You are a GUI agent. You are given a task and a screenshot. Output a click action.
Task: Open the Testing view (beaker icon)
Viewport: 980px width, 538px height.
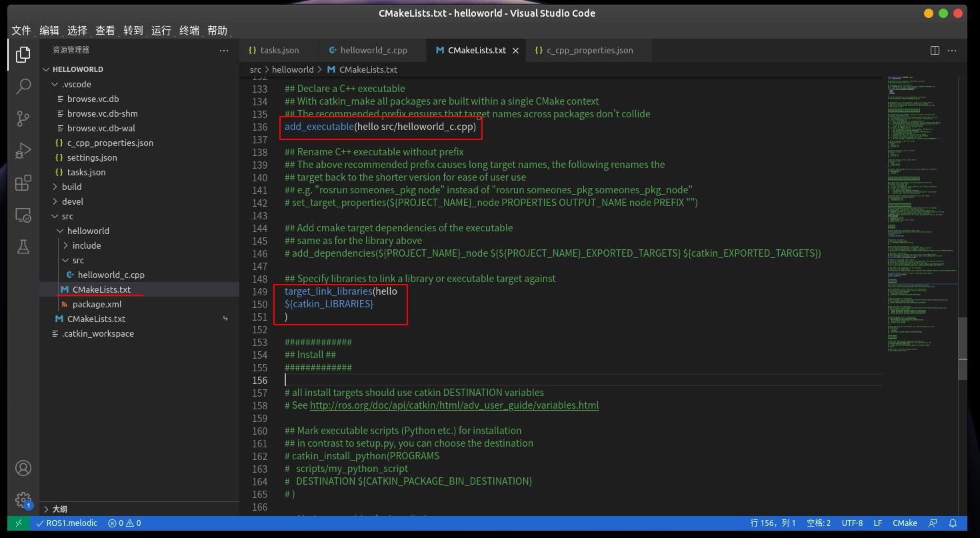(23, 247)
